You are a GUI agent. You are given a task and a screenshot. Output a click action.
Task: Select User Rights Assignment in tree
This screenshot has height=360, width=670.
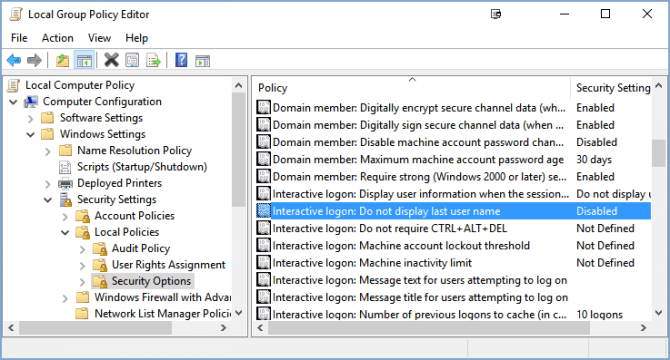coord(168,265)
